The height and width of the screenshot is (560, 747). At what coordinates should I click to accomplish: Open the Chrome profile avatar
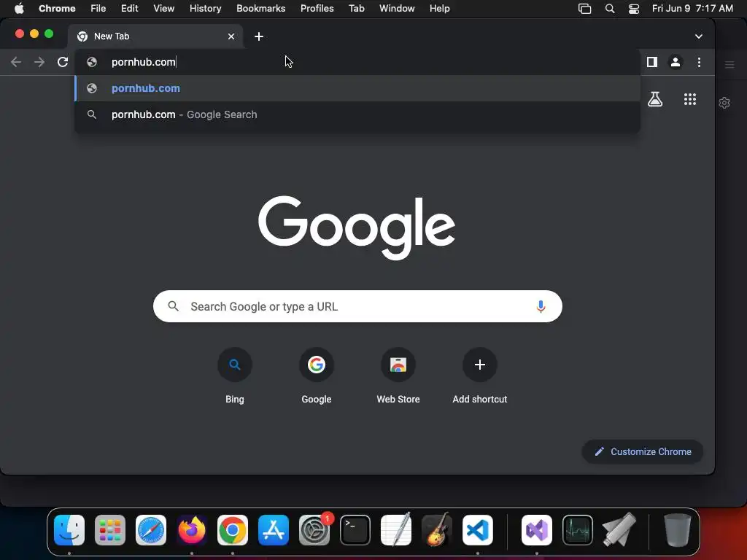(675, 62)
